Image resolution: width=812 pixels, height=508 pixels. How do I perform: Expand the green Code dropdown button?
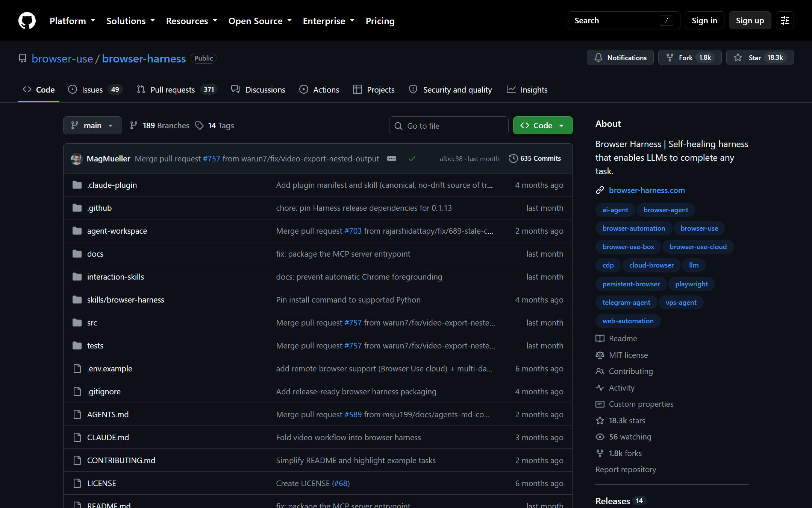pyautogui.click(x=543, y=125)
